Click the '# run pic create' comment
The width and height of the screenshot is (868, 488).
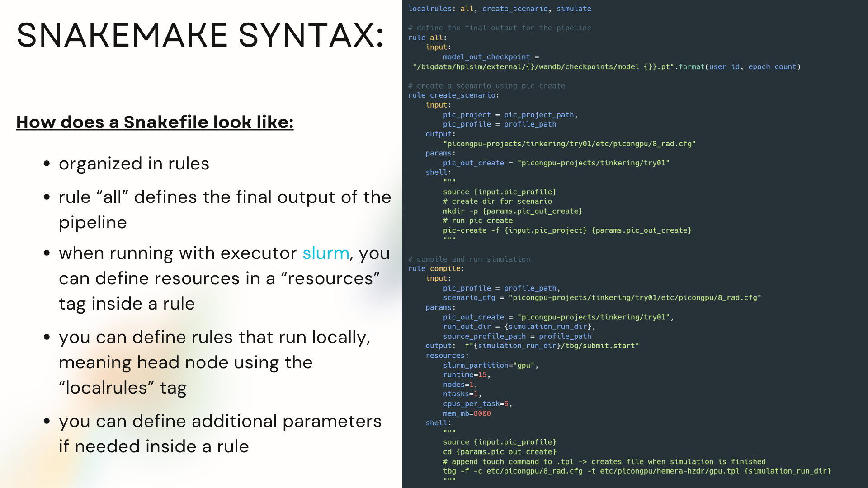coord(478,221)
